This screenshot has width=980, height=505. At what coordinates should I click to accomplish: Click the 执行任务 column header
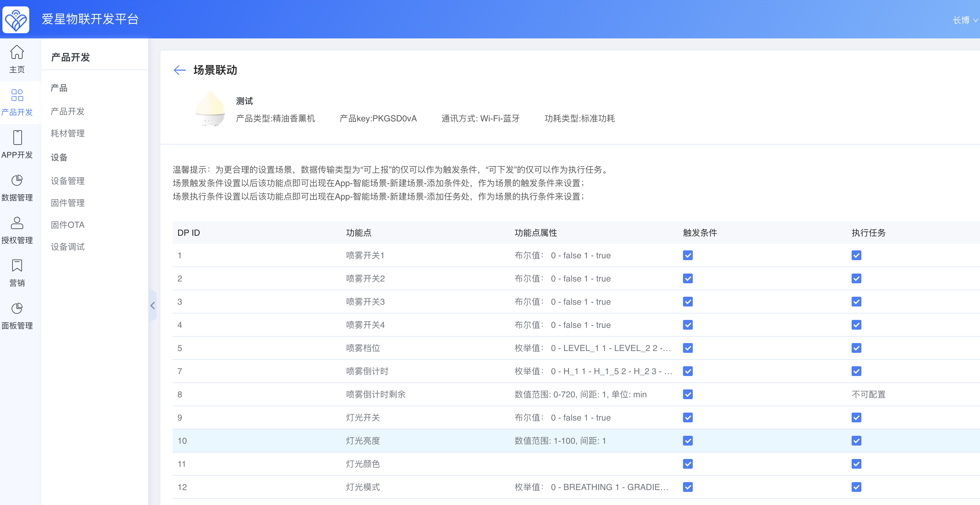[868, 233]
